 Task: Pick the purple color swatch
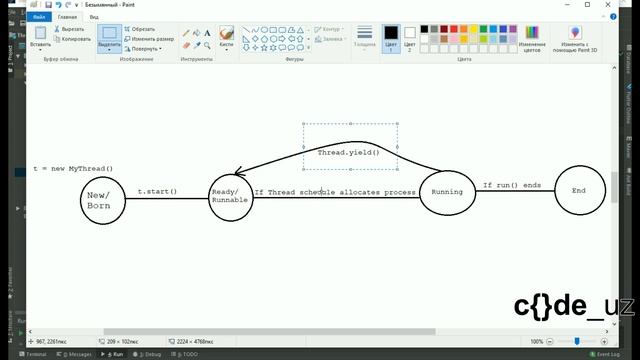(x=513, y=29)
